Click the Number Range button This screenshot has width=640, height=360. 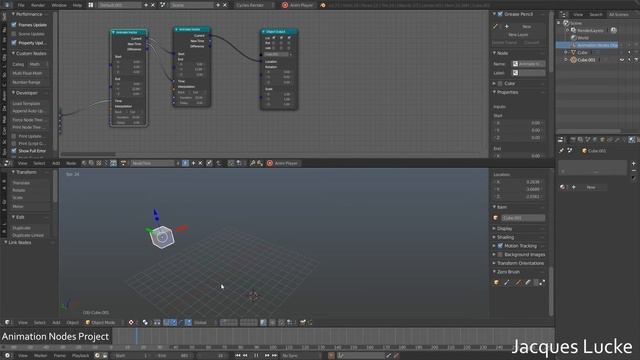point(30,82)
